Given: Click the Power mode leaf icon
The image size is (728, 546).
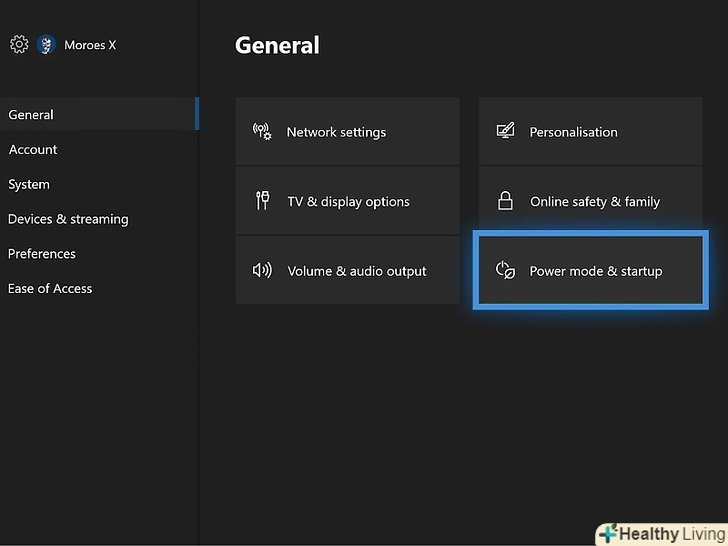Looking at the screenshot, I should 505,271.
